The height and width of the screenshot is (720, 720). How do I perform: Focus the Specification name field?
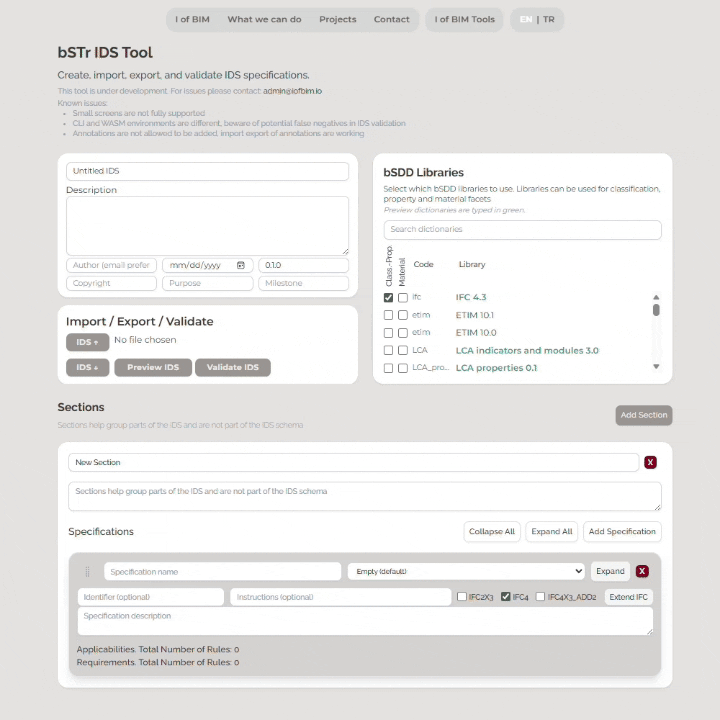pyautogui.click(x=223, y=571)
